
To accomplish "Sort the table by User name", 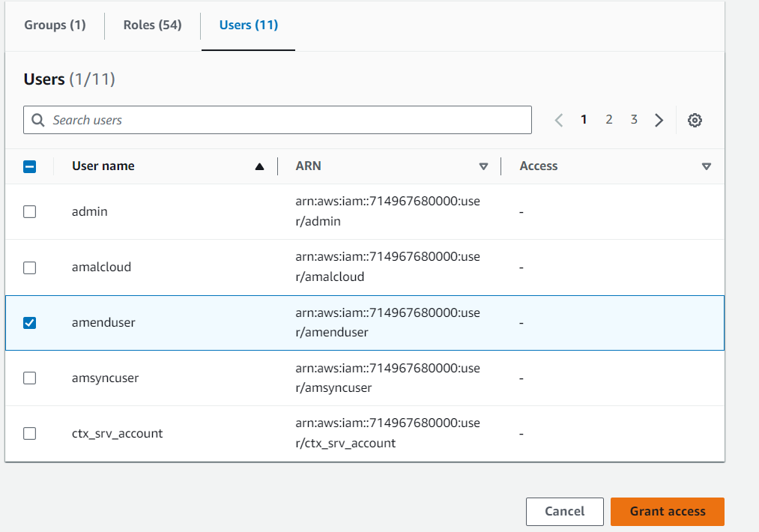I will tap(103, 166).
